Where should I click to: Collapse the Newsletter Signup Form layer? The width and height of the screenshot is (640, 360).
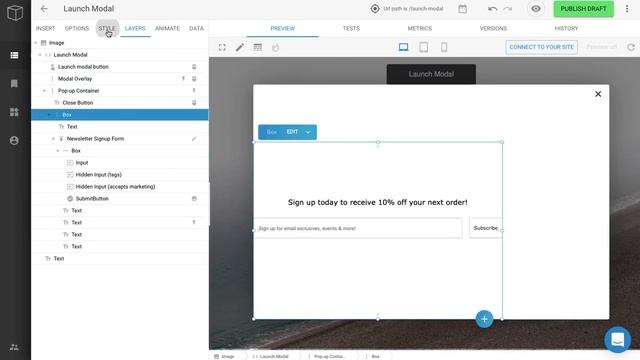pos(53,139)
